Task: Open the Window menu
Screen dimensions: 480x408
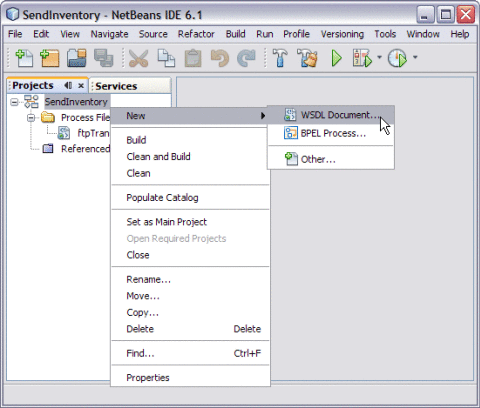Action: pos(423,34)
